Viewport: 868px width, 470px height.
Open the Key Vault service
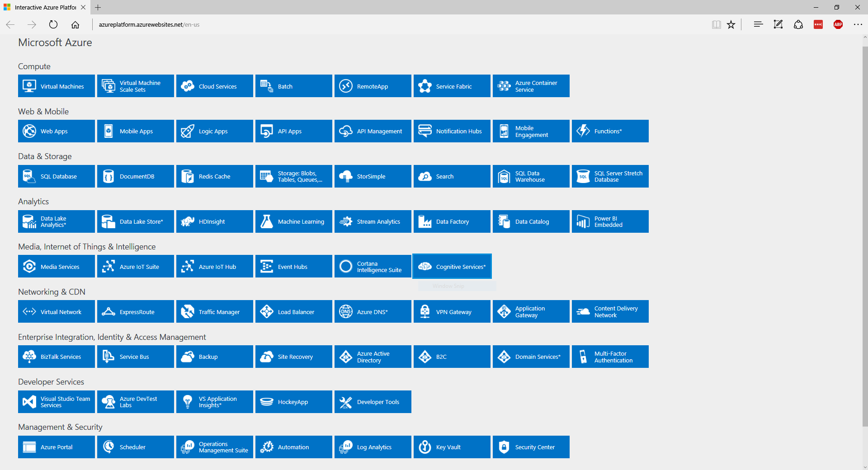(452, 446)
